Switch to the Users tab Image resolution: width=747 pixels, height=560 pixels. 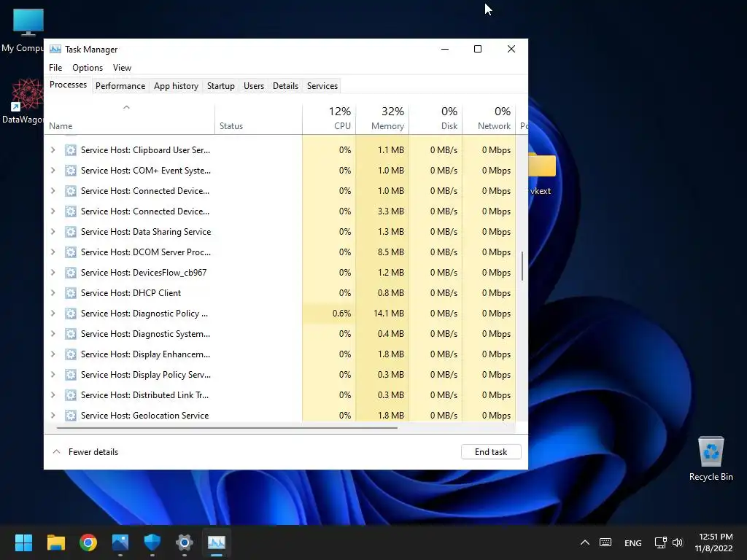pyautogui.click(x=253, y=86)
